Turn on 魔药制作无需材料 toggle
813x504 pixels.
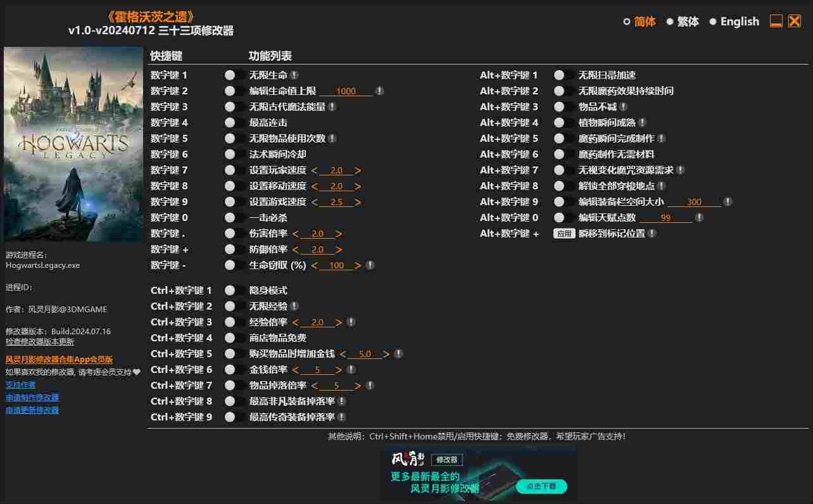(564, 154)
